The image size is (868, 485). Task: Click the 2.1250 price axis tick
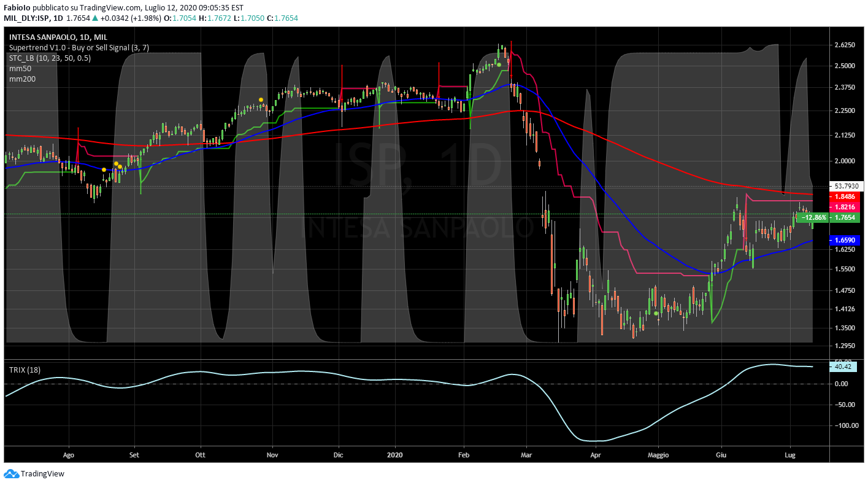tap(846, 135)
